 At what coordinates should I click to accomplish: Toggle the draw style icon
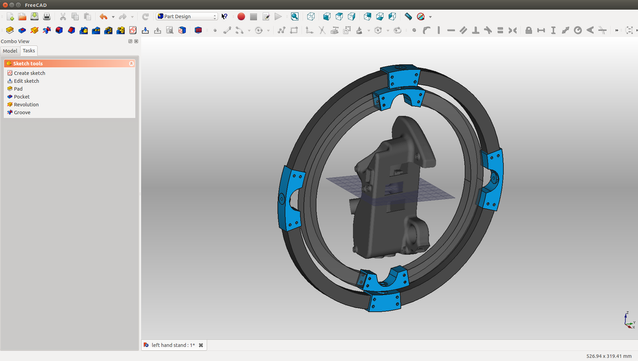[421, 17]
